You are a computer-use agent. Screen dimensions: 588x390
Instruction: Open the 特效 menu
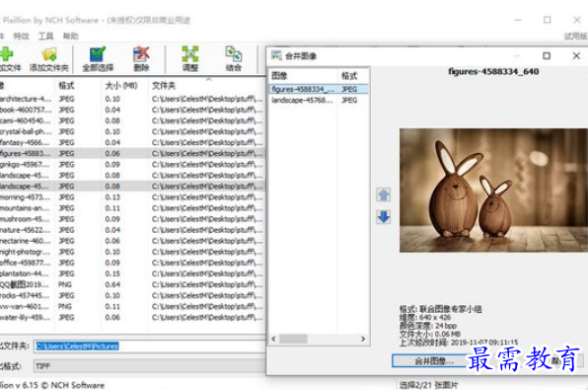tap(21, 36)
